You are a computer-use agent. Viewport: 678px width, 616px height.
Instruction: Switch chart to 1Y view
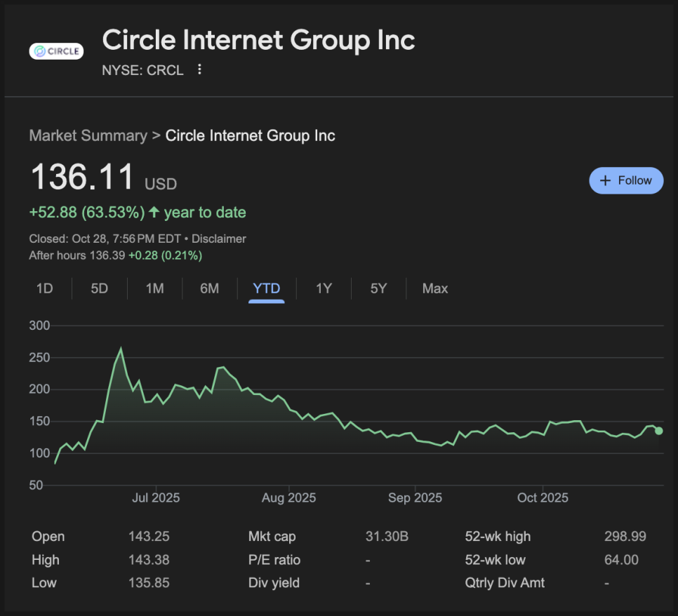tap(324, 288)
